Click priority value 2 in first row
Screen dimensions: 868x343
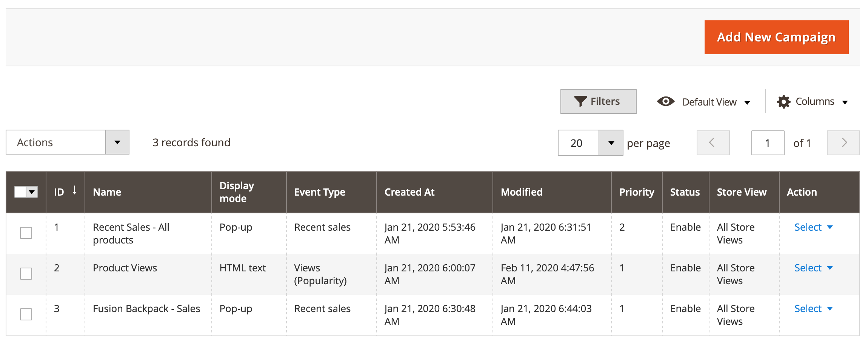[x=622, y=227]
